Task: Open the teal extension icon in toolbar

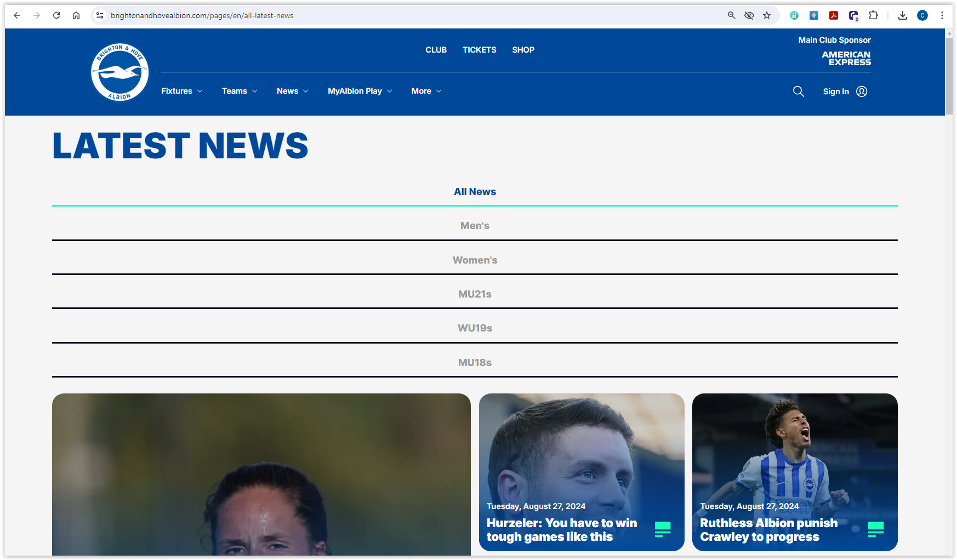Action: coord(794,15)
